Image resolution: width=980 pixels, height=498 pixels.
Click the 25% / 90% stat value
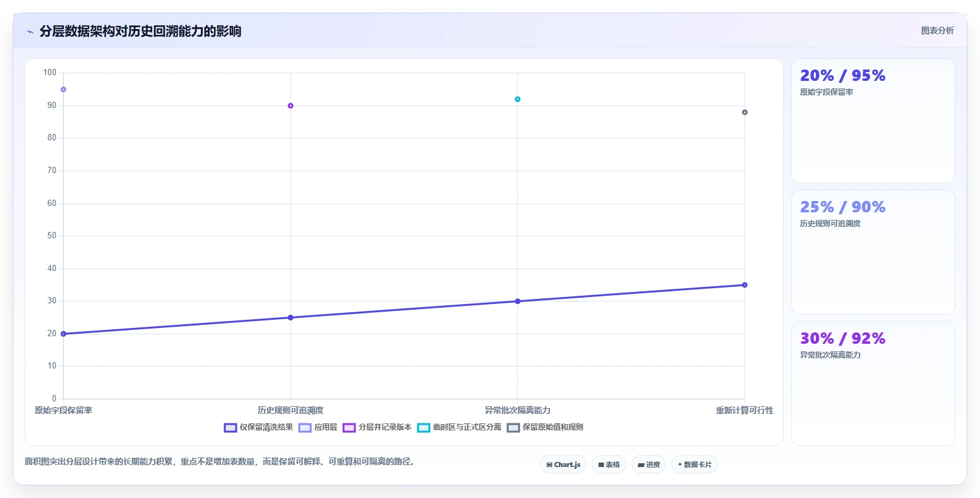(842, 207)
